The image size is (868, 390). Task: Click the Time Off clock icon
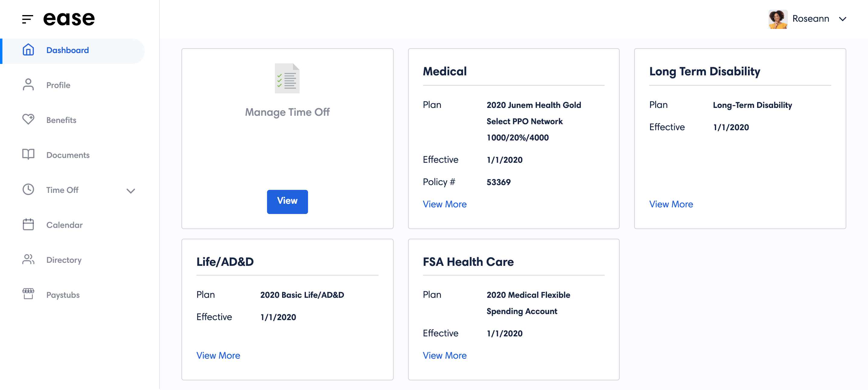click(x=28, y=190)
